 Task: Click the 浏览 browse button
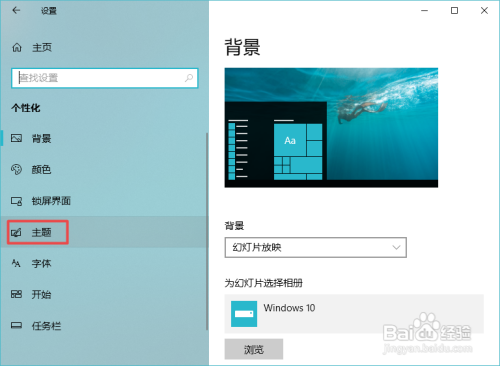[254, 349]
